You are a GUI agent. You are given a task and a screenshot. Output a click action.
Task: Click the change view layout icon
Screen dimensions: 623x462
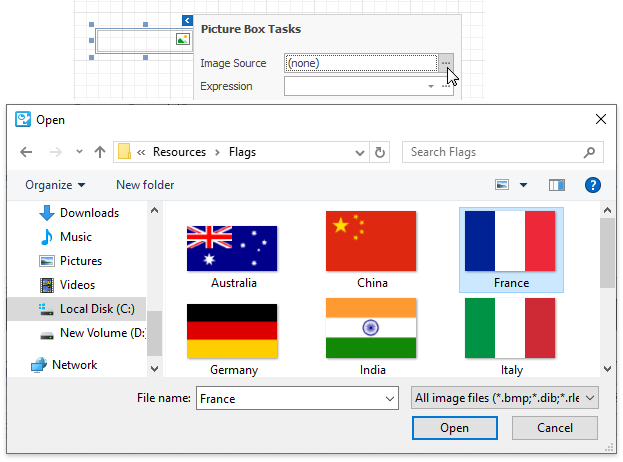pyautogui.click(x=503, y=185)
